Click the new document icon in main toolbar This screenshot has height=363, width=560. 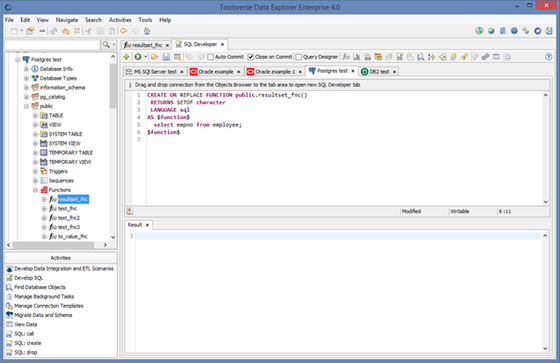14,31
